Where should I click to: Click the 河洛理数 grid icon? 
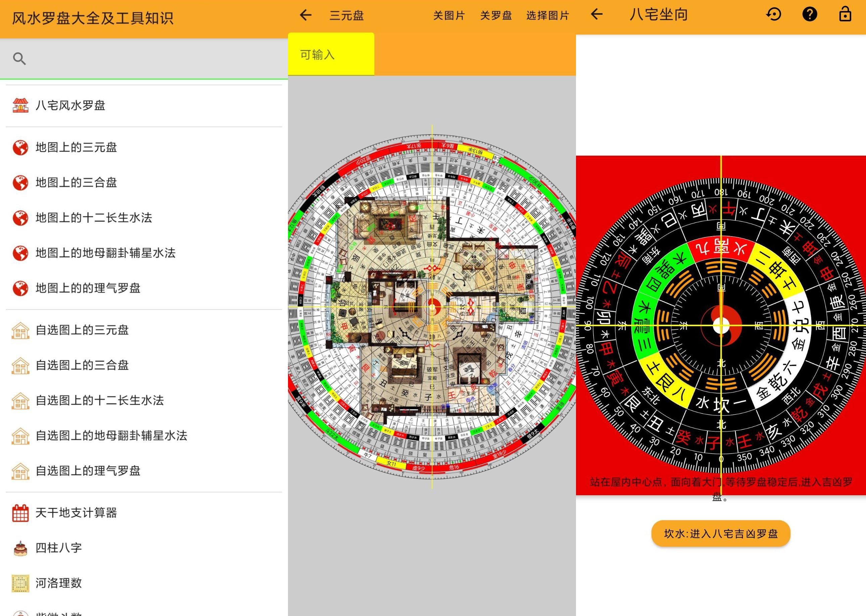[20, 583]
